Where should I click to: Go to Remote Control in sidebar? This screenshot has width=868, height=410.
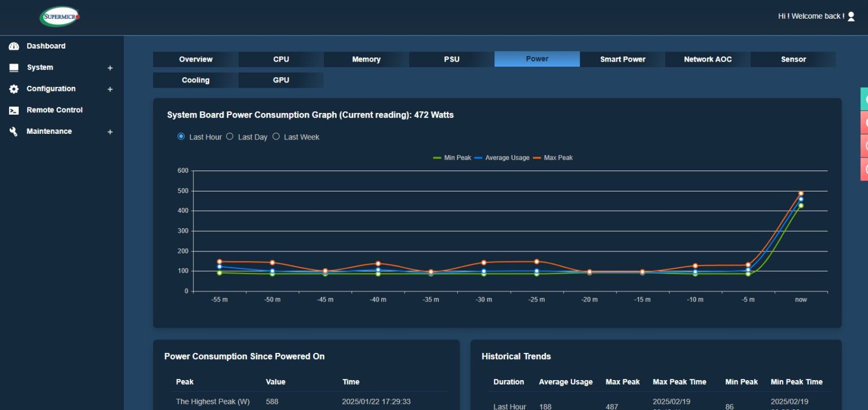[x=54, y=110]
